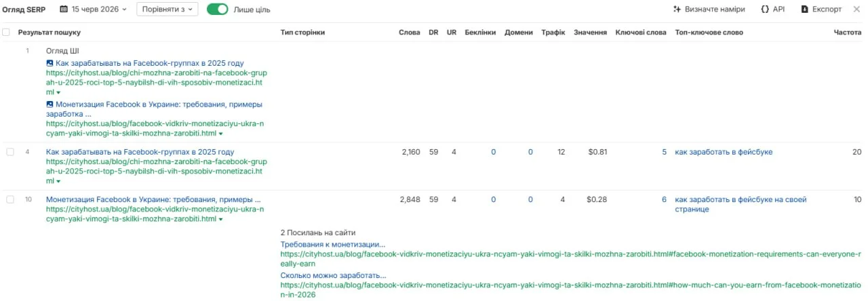Click image icon before Монетизация Facebook AI-overview link
This screenshot has height=301, width=868.
tap(50, 104)
